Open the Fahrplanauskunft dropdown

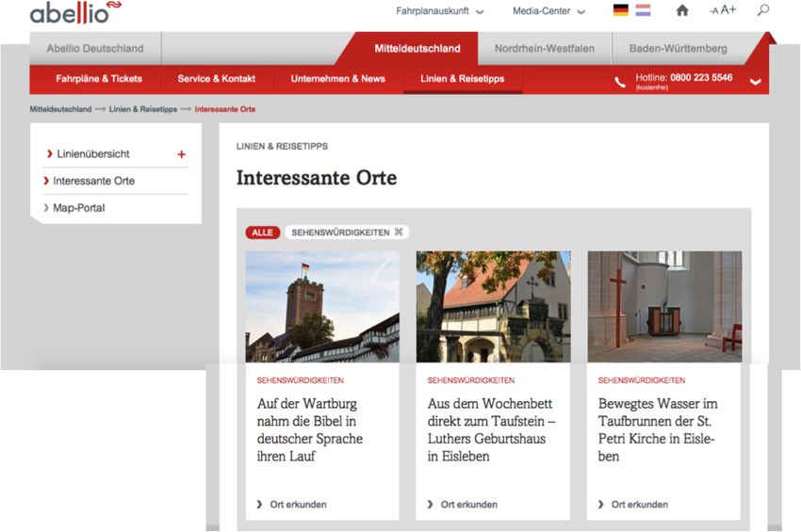[440, 11]
